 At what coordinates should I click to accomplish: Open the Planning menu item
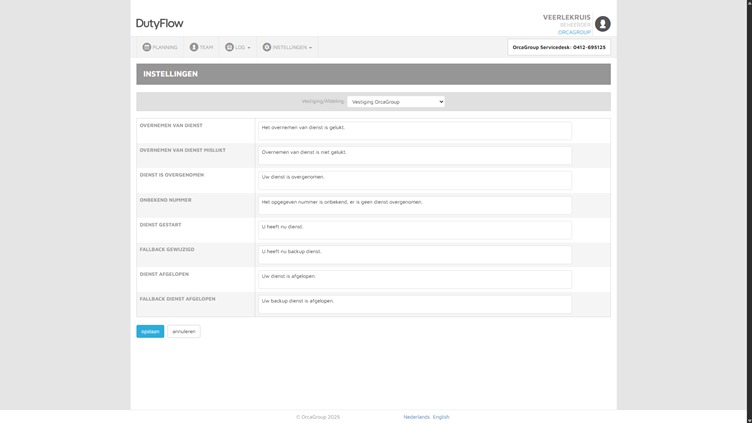point(160,47)
